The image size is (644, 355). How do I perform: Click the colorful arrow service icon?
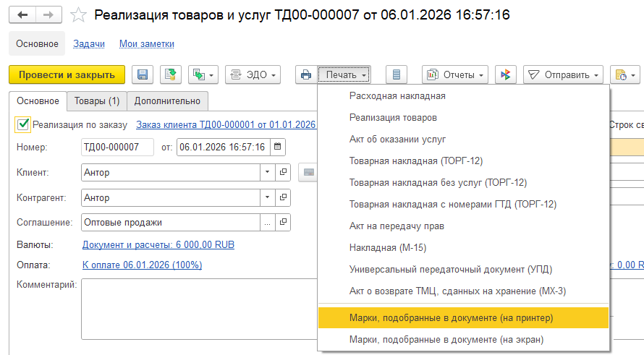506,74
